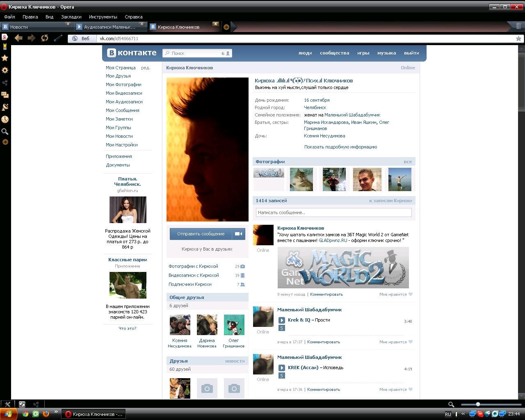Switch to the Новости tab
Viewport: 525px width, 420px height.
click(x=33, y=27)
